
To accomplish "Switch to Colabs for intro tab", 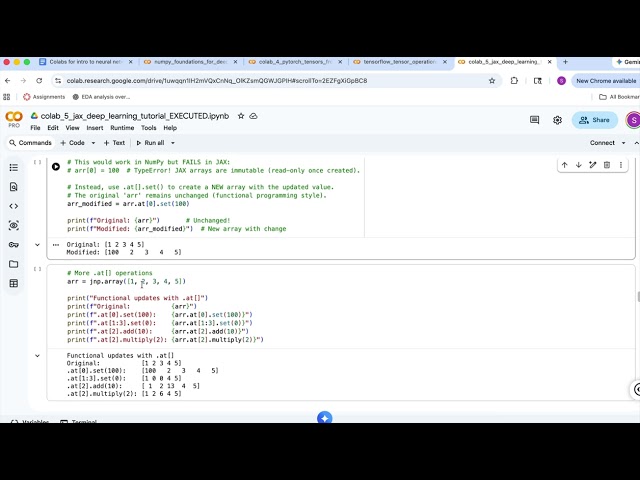I will click(86, 62).
